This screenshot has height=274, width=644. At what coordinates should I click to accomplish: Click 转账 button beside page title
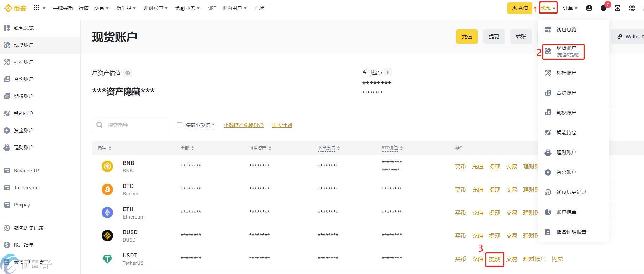521,37
